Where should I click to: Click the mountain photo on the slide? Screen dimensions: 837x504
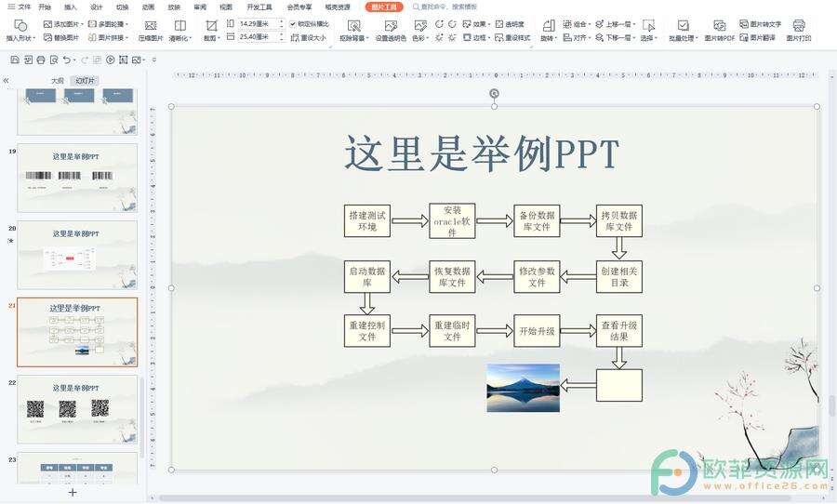tap(523, 388)
